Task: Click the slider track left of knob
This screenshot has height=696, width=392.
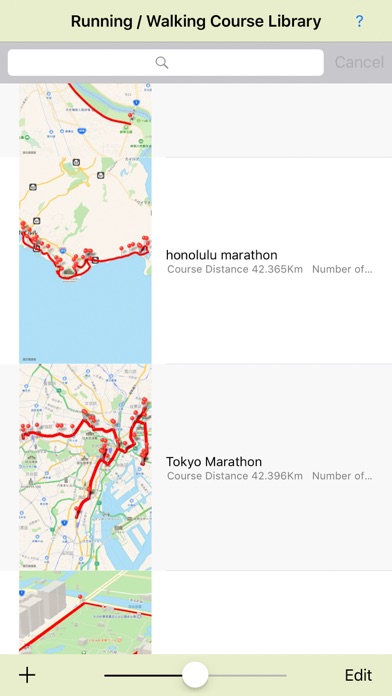Action: (x=143, y=676)
